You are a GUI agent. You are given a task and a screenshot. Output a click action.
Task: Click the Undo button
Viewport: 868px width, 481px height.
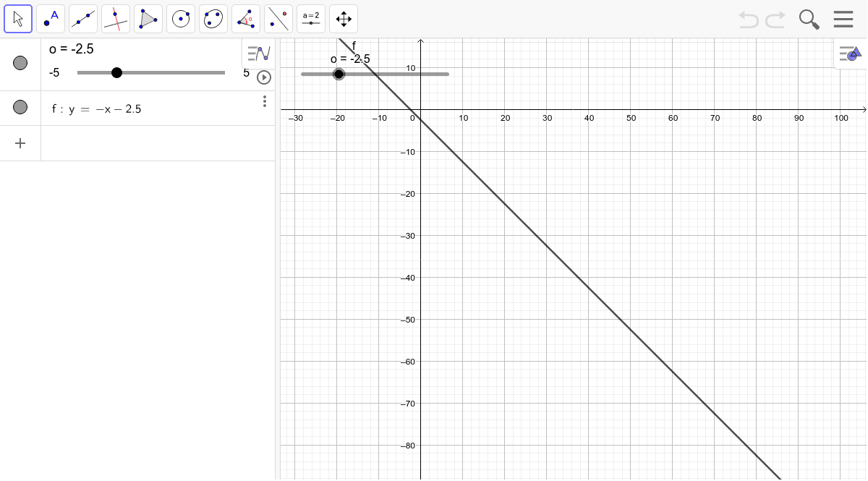coord(749,20)
